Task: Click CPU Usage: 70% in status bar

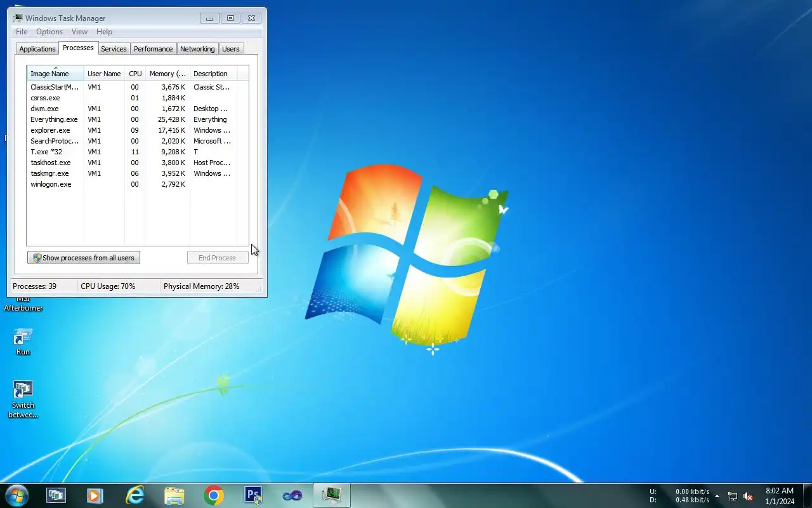Action: tap(108, 286)
